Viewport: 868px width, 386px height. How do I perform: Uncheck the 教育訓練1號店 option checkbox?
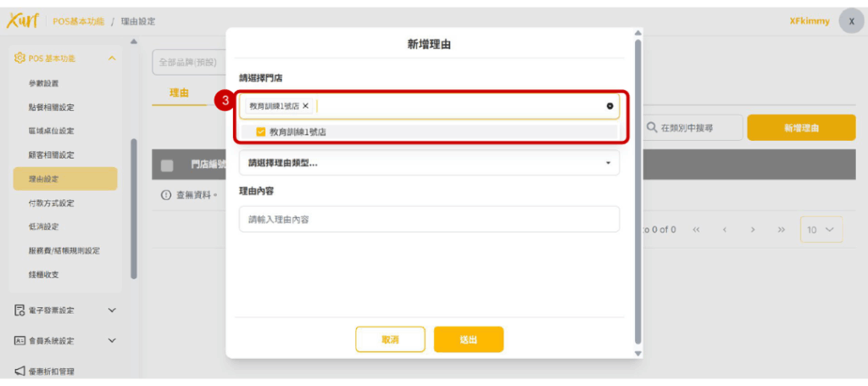pos(261,131)
